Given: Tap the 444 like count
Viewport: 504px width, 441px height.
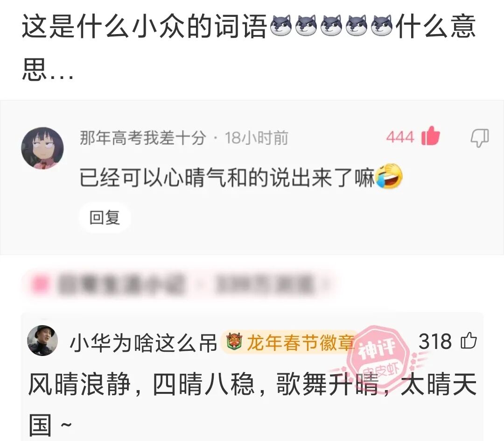Looking at the screenshot, I should click(400, 137).
